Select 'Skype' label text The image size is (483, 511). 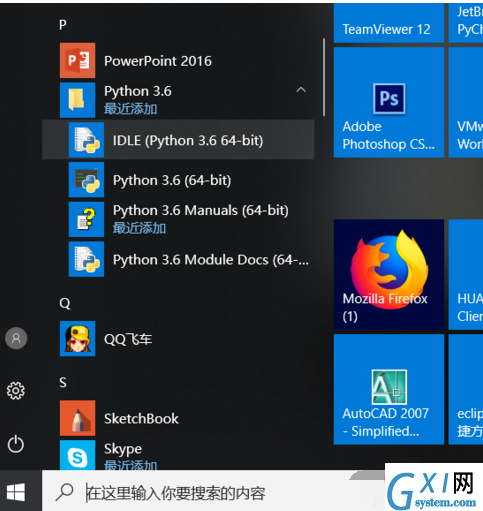[x=123, y=449]
